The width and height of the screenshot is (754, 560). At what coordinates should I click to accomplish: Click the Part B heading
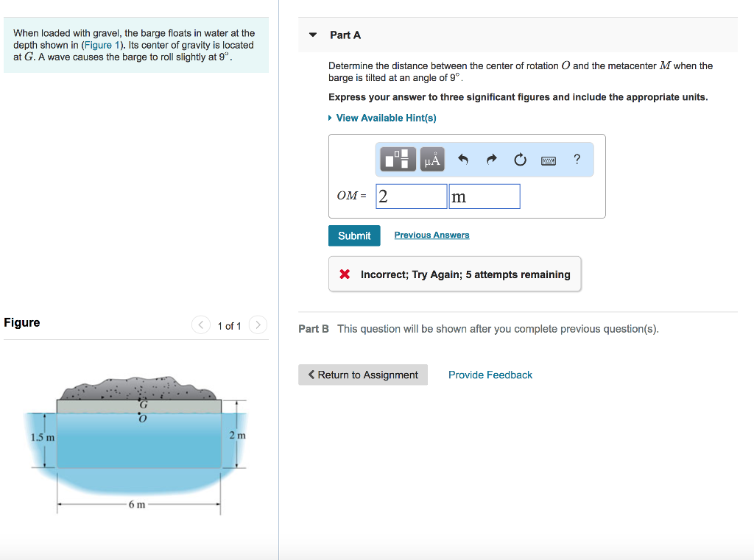(314, 329)
